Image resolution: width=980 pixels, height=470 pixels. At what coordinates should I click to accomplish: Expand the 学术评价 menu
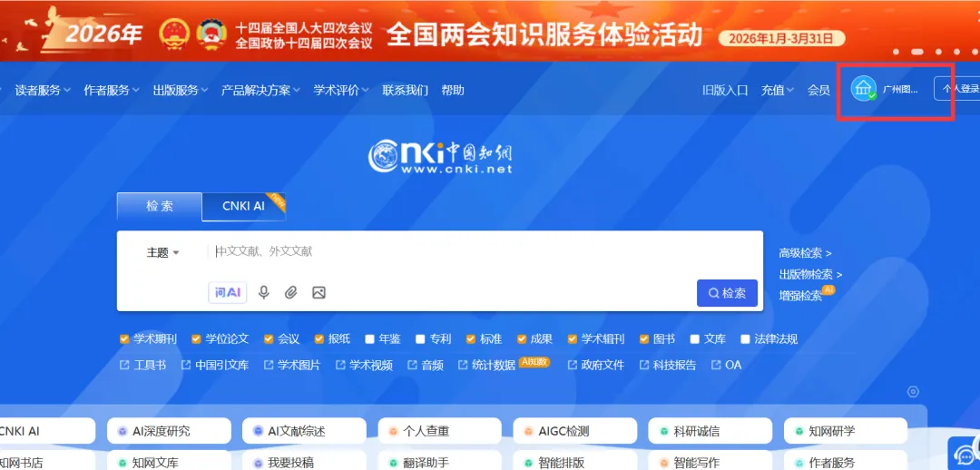click(341, 90)
